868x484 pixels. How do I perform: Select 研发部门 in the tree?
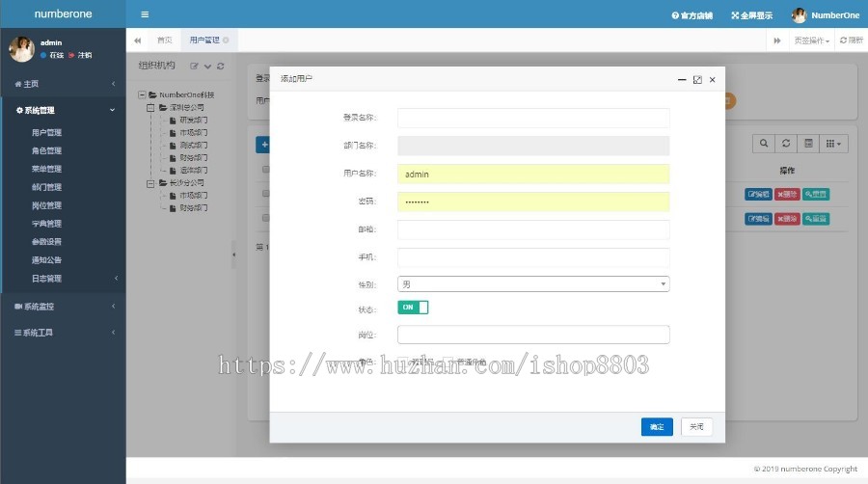[x=193, y=120]
